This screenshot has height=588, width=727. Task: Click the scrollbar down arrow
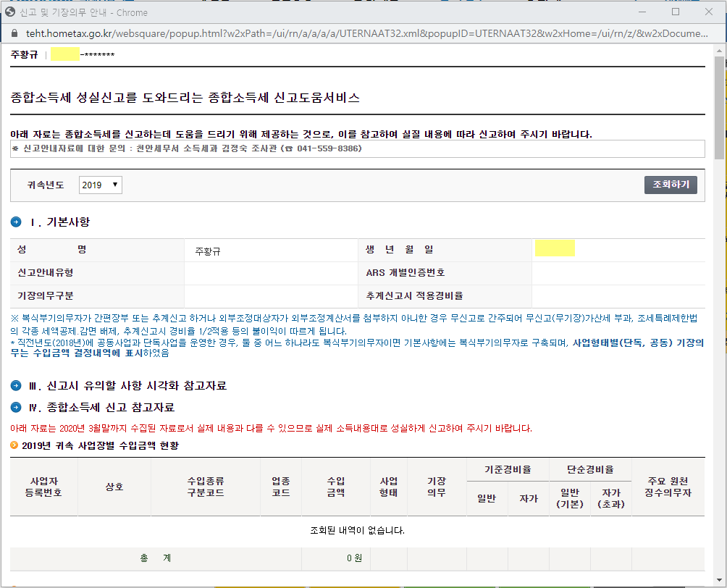[x=719, y=581]
